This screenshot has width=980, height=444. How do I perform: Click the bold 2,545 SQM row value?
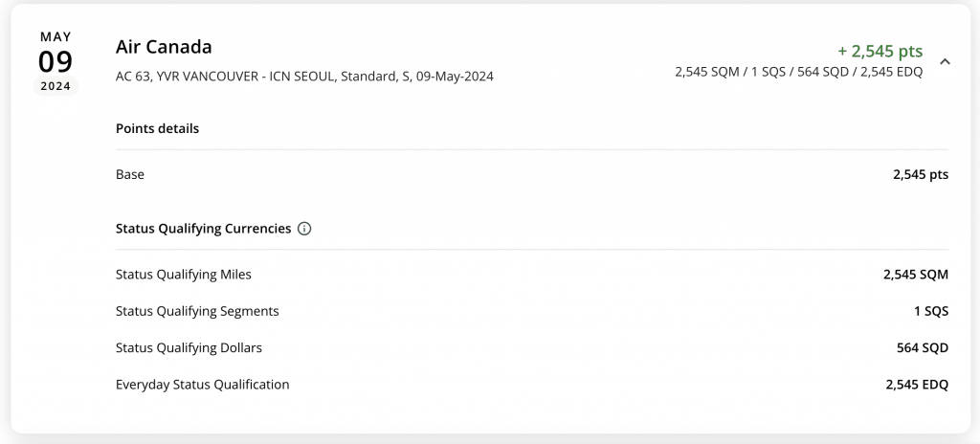click(915, 275)
